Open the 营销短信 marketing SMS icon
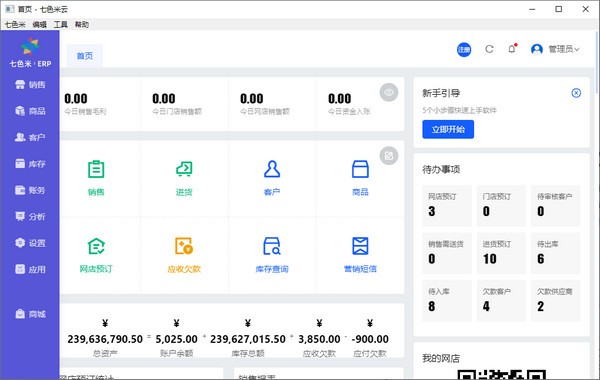 (x=360, y=246)
